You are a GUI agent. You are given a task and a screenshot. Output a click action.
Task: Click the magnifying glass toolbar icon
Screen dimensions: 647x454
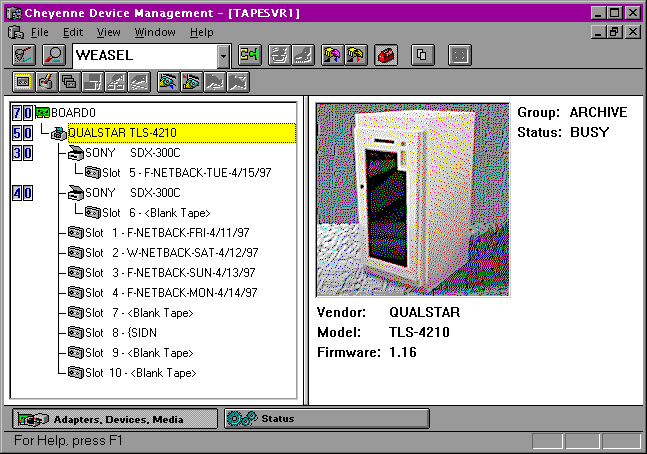[55, 55]
